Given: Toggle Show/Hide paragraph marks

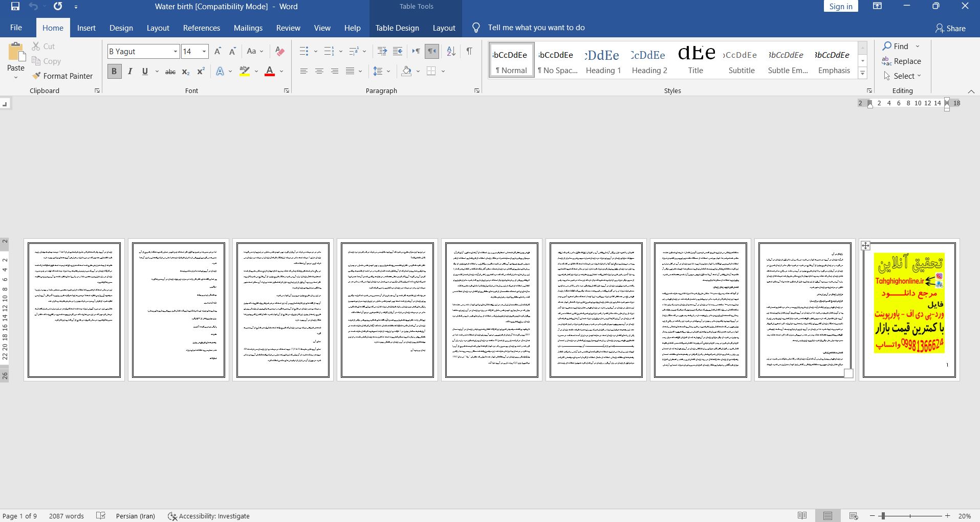Looking at the screenshot, I should (x=469, y=51).
